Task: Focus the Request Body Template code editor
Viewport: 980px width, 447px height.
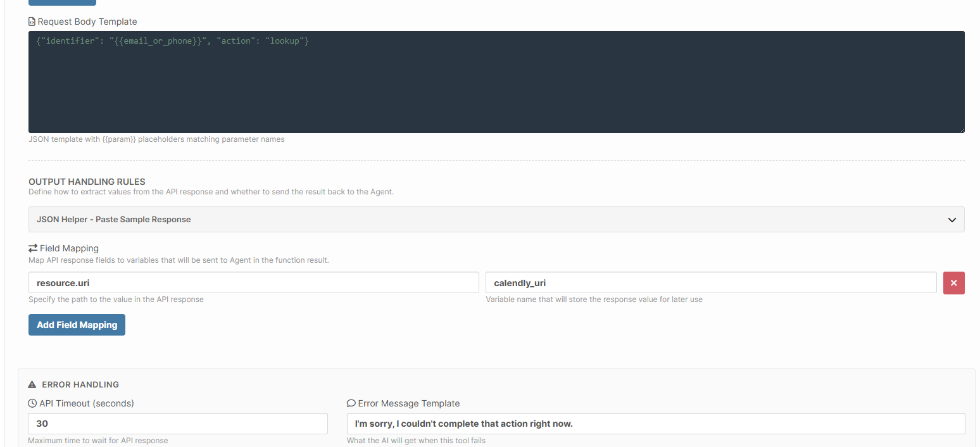Action: click(x=496, y=82)
